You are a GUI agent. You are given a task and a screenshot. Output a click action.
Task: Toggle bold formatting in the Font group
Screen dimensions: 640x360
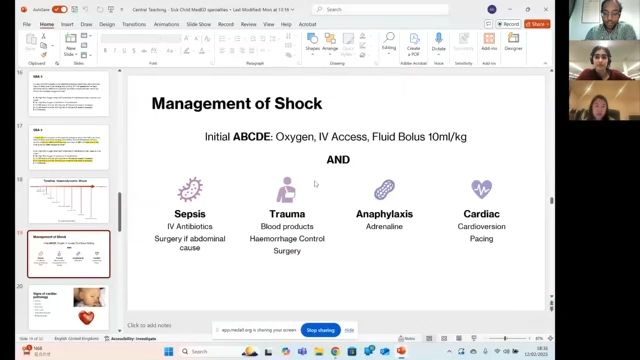pyautogui.click(x=105, y=51)
